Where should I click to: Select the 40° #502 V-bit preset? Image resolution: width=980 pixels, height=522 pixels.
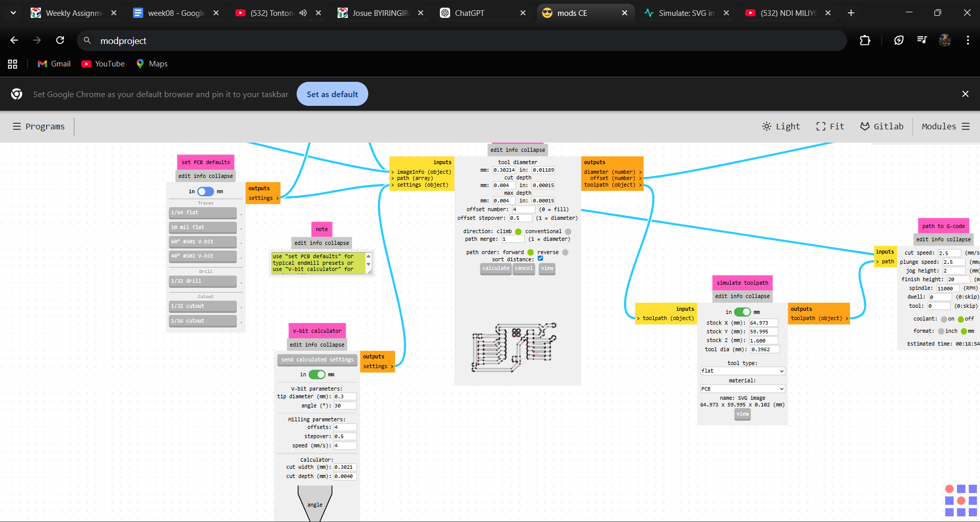tap(203, 256)
